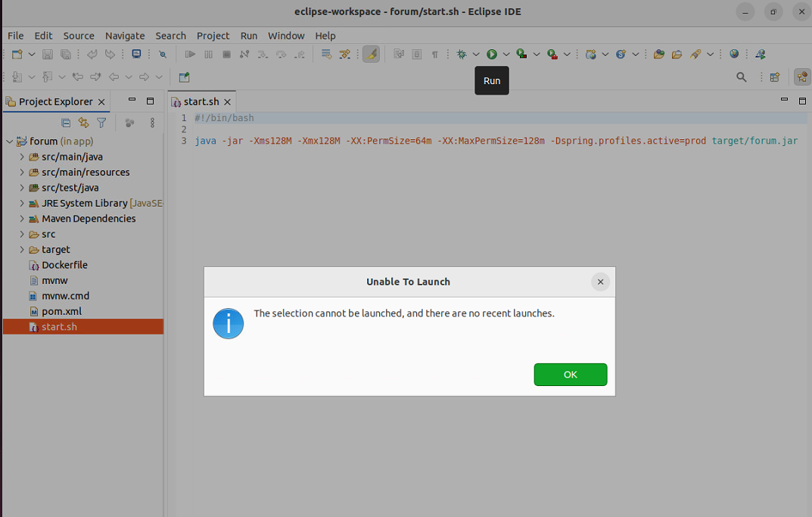Click the Debug bug toolbar icon
The width and height of the screenshot is (812, 517).
click(x=462, y=54)
